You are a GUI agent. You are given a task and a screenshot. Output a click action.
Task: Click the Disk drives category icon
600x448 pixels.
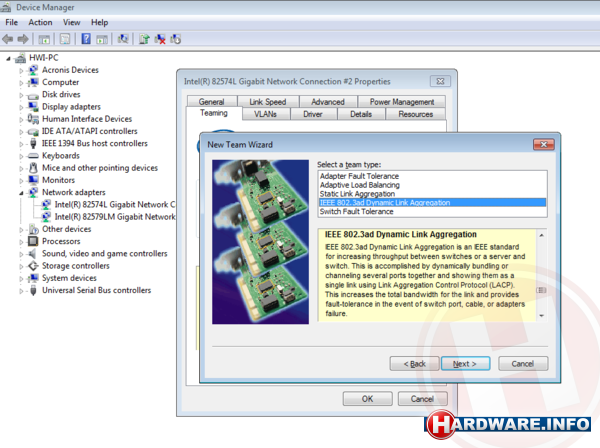[x=33, y=95]
